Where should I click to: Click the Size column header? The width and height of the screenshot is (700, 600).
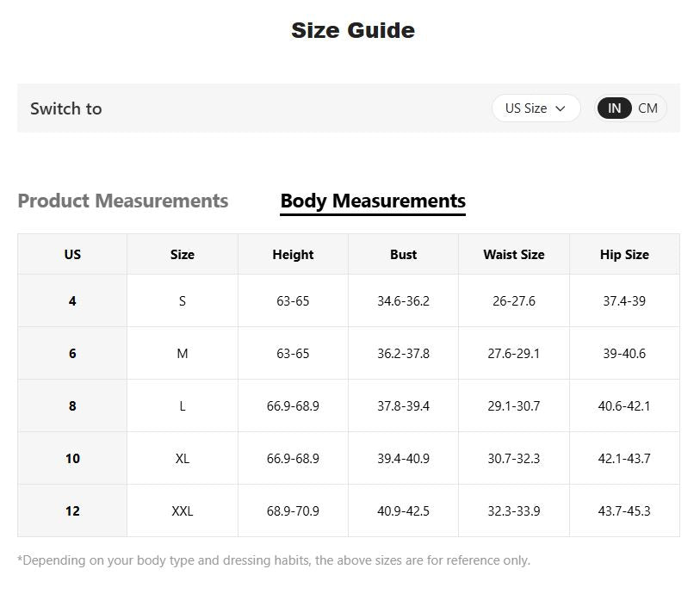(x=183, y=255)
